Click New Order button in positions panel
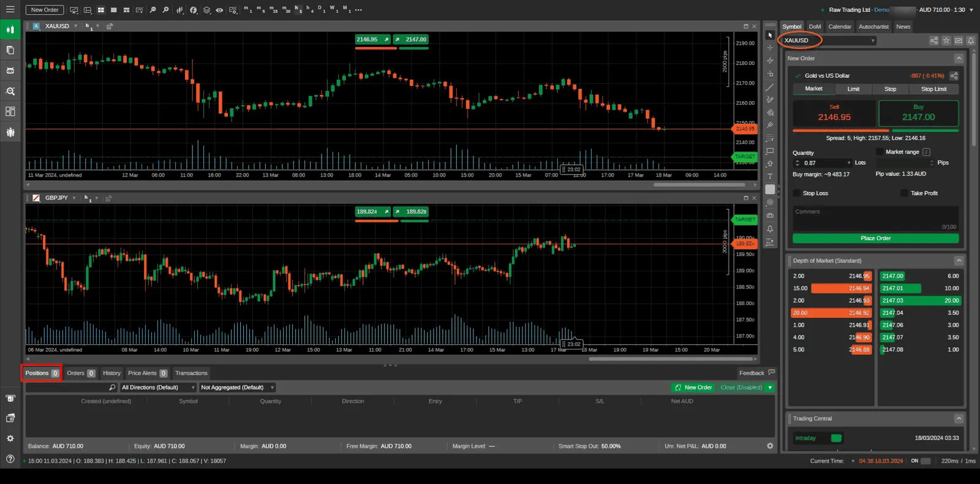Viewport: 980px width, 484px height. (x=693, y=387)
